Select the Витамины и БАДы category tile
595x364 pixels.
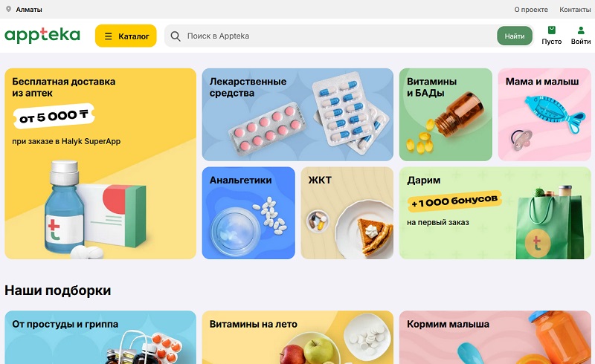click(446, 114)
